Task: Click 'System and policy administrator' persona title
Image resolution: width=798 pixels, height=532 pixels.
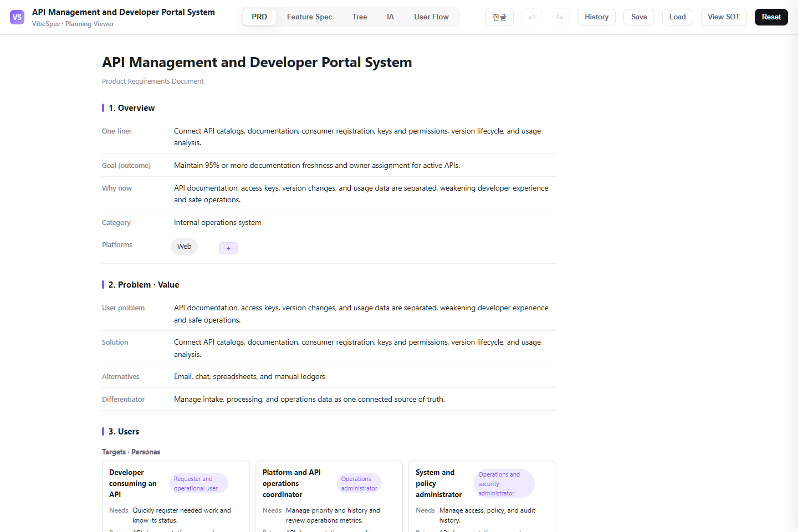Action: pyautogui.click(x=439, y=483)
